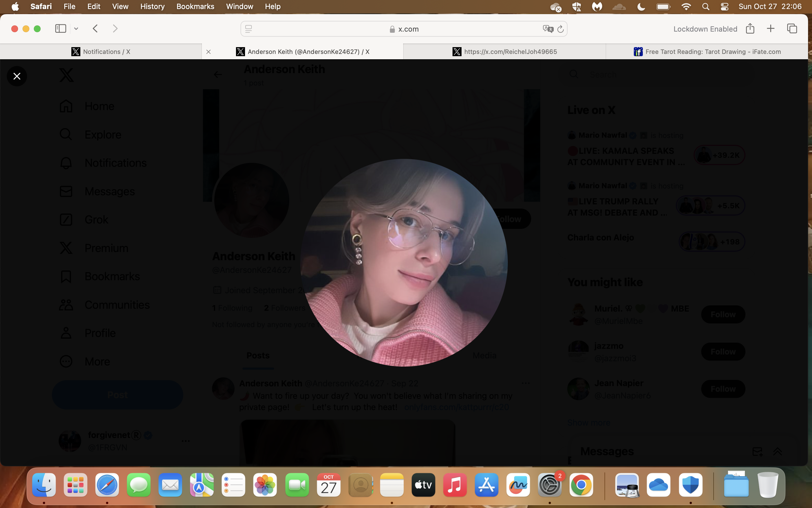Screen dimensions: 812x508
Task: Open Communities in X sidebar
Action: point(104,305)
